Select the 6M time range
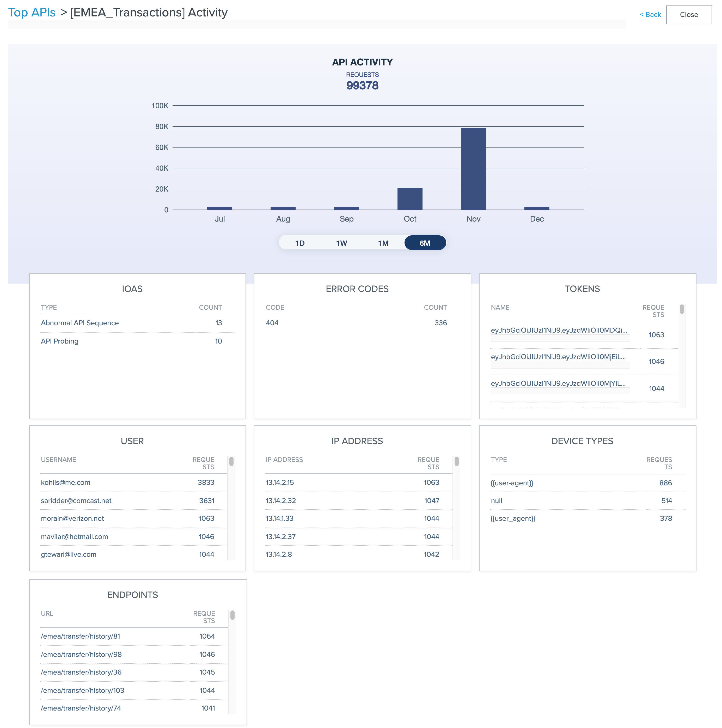 425,243
